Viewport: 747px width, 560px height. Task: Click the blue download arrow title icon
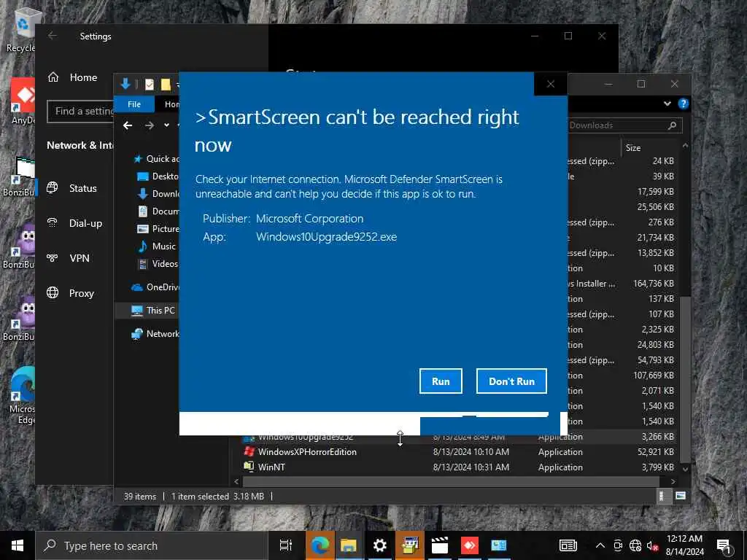[125, 85]
